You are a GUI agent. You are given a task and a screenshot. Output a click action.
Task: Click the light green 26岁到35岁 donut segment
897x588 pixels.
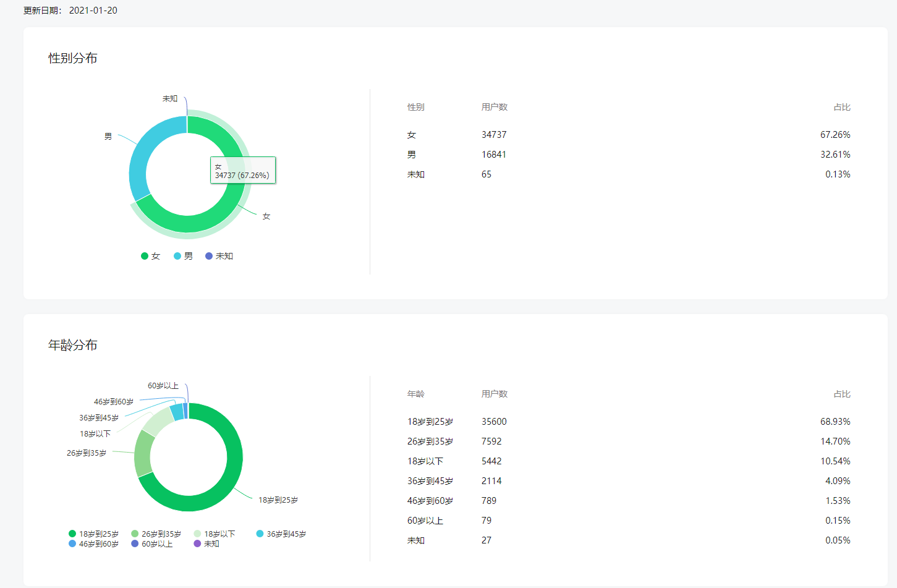coord(143,453)
